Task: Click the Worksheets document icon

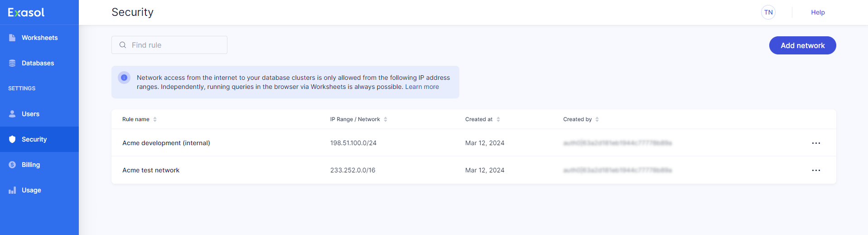Action: coord(12,38)
